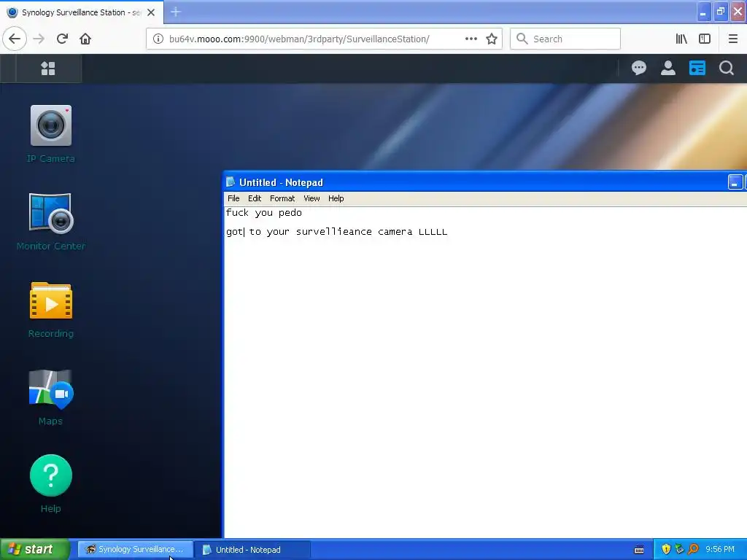Open the notifications chat bubble icon
Viewport: 747px width, 560px height.
[x=639, y=68]
